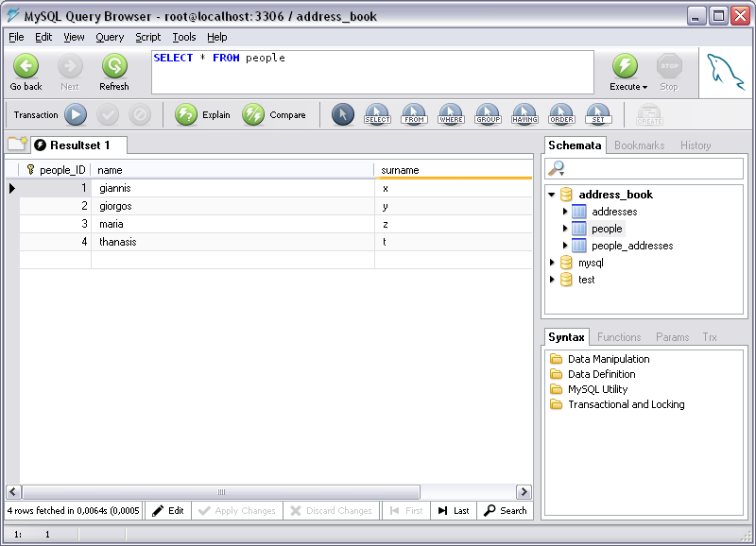Open a new resultset tab icon
The height and width of the screenshot is (546, 756).
(17, 144)
